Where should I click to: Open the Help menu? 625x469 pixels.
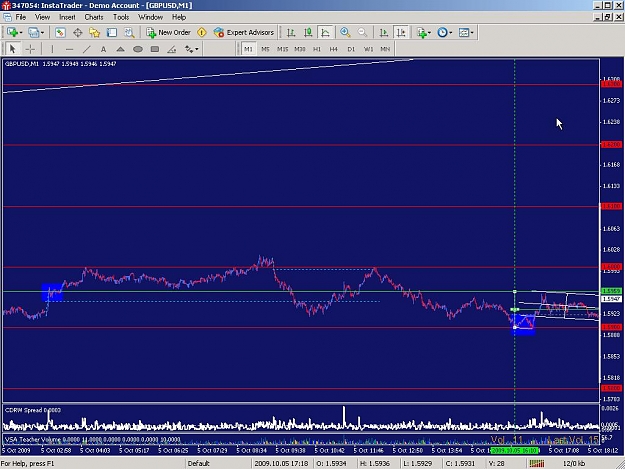tap(179, 17)
